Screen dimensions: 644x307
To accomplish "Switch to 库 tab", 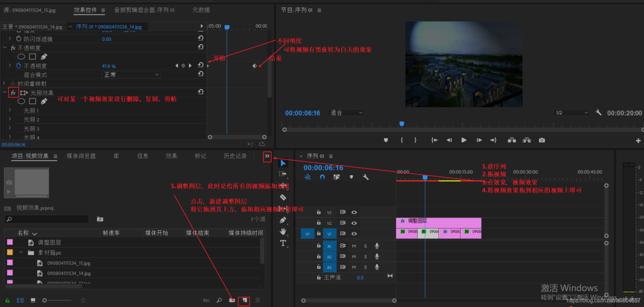I will click(x=116, y=156).
